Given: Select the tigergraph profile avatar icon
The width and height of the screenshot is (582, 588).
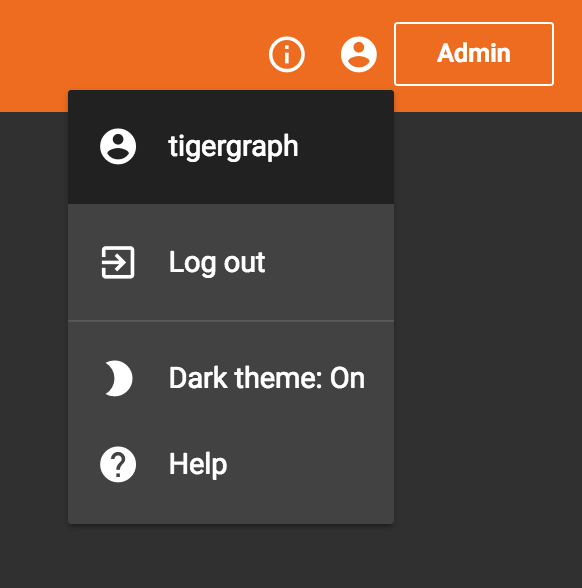Looking at the screenshot, I should [118, 146].
